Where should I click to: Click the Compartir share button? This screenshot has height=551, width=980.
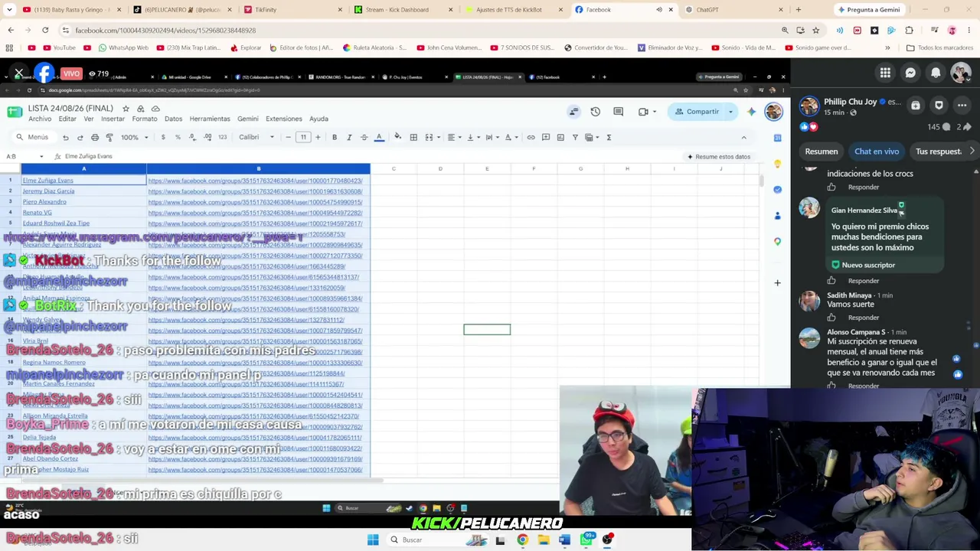697,112
